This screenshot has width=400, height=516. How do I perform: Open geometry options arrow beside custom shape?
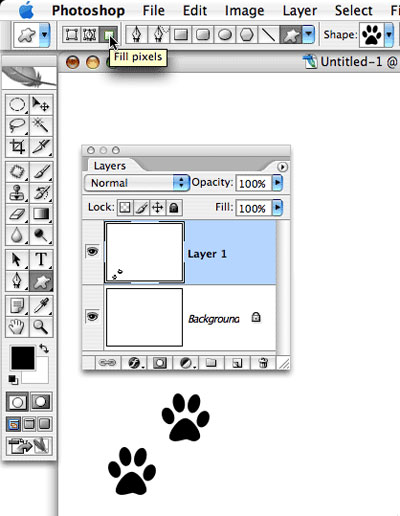(x=309, y=34)
